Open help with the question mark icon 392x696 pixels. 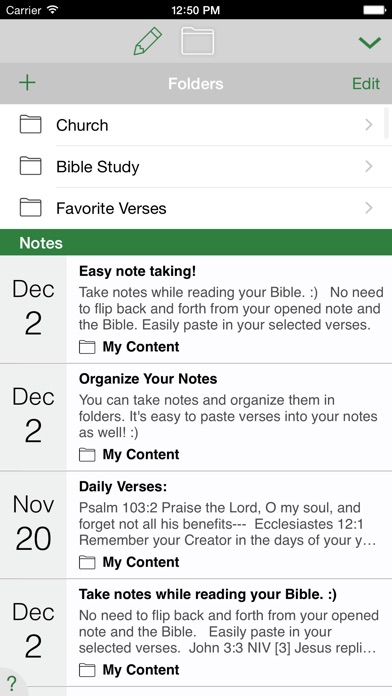pos(12,683)
